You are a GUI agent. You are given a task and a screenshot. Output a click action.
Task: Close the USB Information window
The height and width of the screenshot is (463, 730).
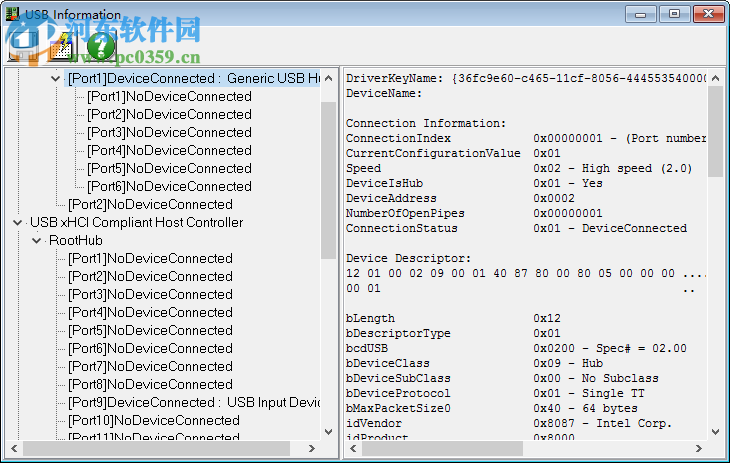coord(708,14)
